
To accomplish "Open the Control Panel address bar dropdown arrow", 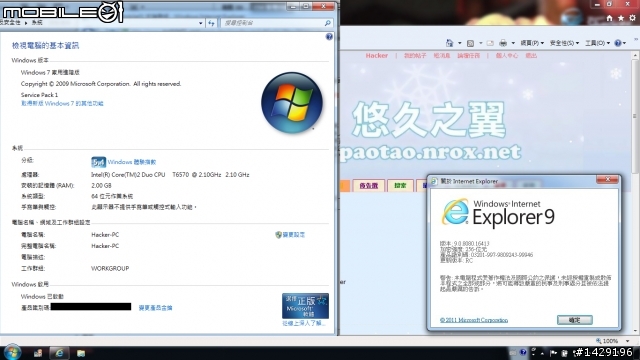I will pyautogui.click(x=200, y=23).
